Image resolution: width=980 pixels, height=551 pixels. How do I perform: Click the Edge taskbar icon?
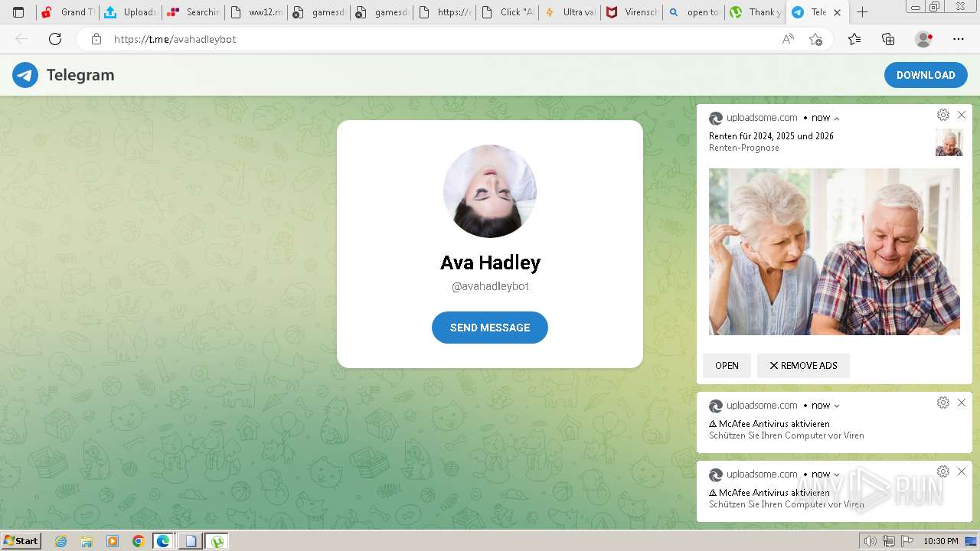[164, 541]
